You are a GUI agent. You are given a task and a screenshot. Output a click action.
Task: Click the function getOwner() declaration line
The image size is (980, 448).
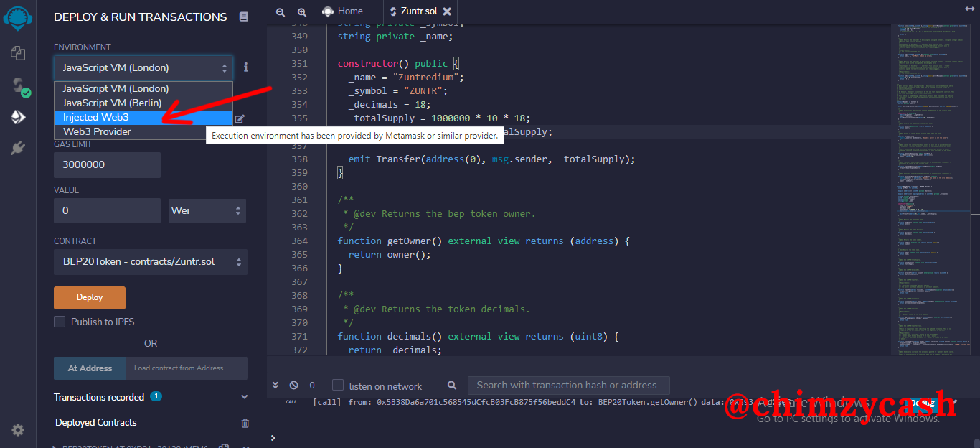pos(484,241)
